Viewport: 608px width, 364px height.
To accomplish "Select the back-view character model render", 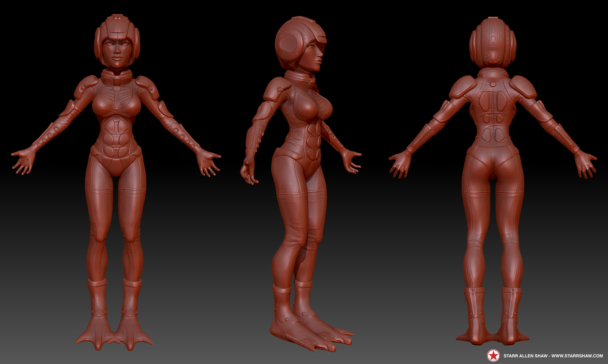I will (x=493, y=181).
